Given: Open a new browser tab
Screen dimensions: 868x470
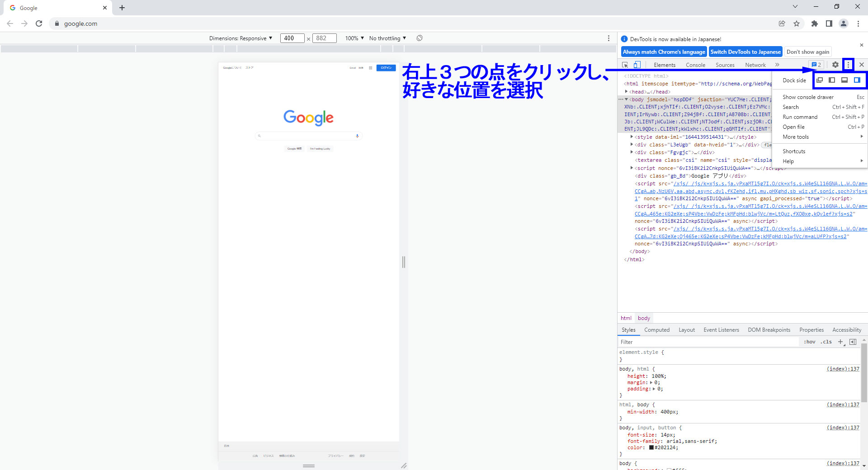Looking at the screenshot, I should [x=122, y=8].
